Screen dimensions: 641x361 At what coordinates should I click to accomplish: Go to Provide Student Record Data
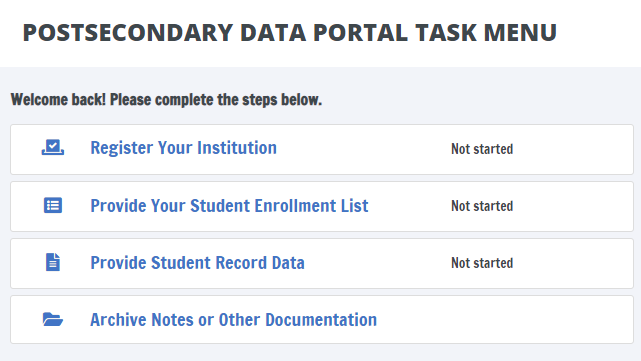point(197,263)
